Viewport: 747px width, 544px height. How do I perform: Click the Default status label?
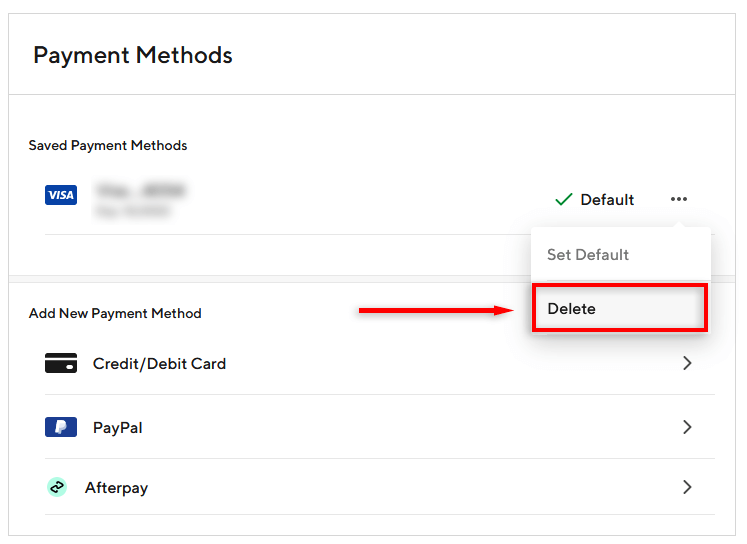[607, 200]
